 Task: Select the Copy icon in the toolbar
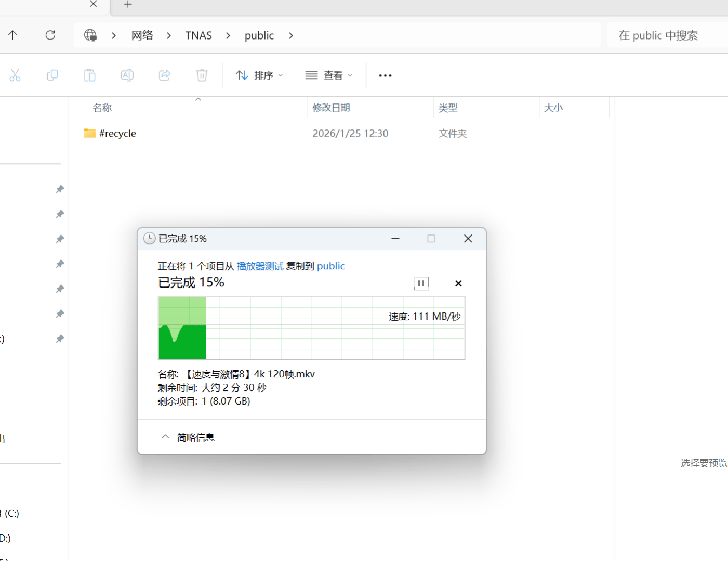tap(52, 75)
